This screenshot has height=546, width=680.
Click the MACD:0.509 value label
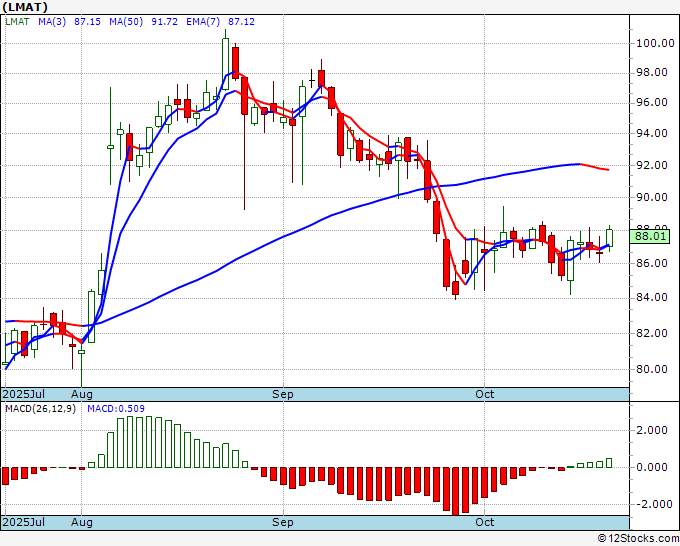click(x=116, y=409)
